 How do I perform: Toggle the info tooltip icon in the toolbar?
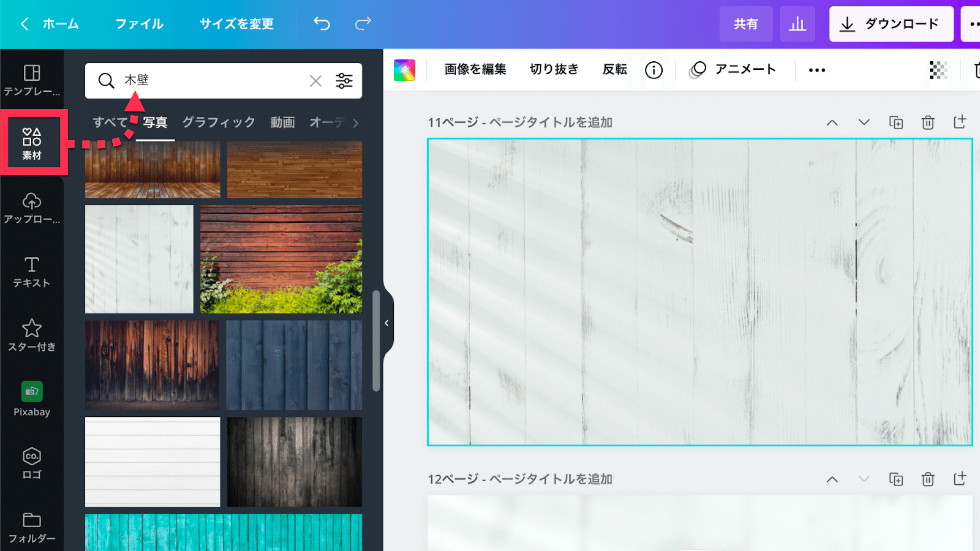coord(654,69)
